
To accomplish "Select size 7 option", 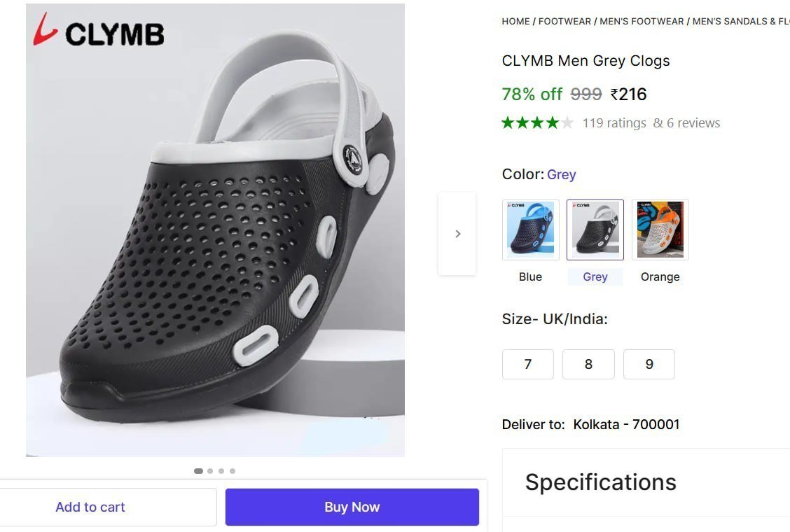I will 528,364.
